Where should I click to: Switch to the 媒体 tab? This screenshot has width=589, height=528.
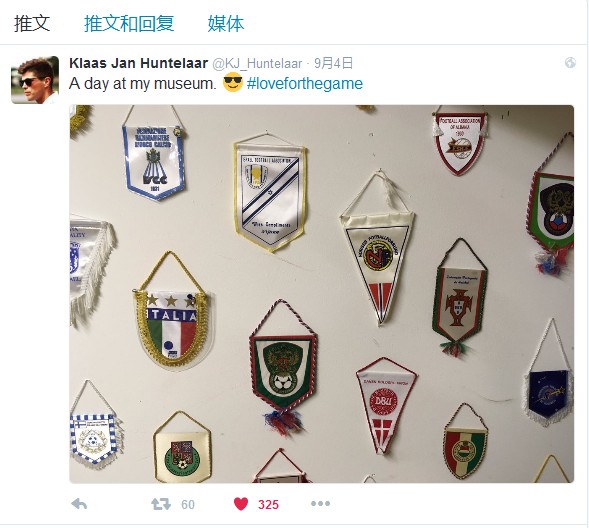[226, 23]
